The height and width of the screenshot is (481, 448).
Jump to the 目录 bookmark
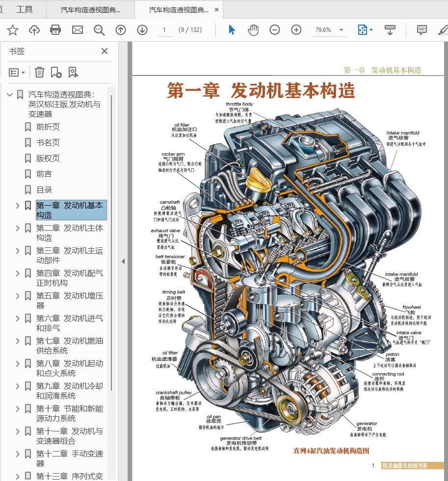tap(44, 190)
